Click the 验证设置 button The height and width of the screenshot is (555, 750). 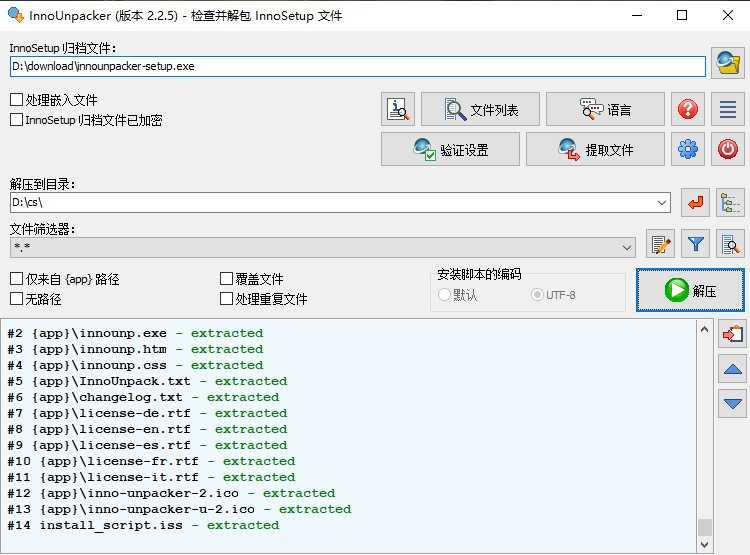click(450, 149)
